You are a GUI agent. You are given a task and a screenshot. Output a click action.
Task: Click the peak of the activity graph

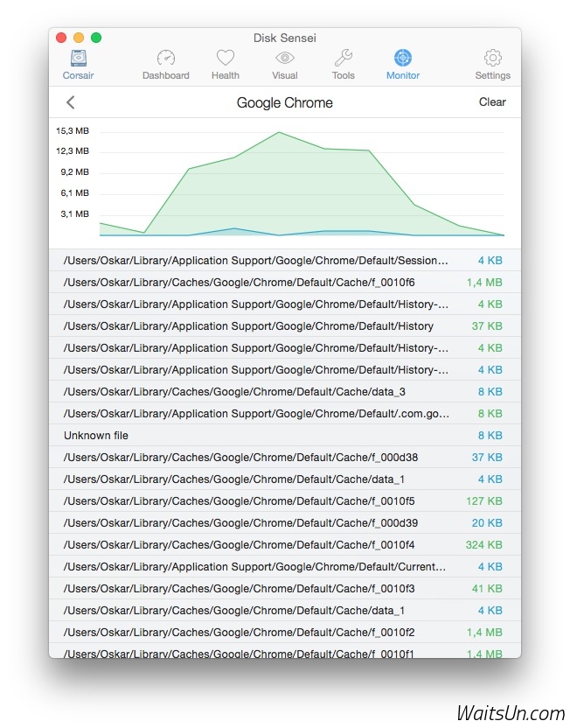pyautogui.click(x=279, y=133)
